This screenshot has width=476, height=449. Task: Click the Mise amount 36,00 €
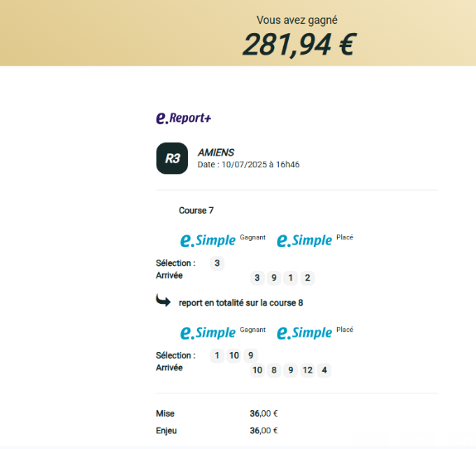(263, 413)
